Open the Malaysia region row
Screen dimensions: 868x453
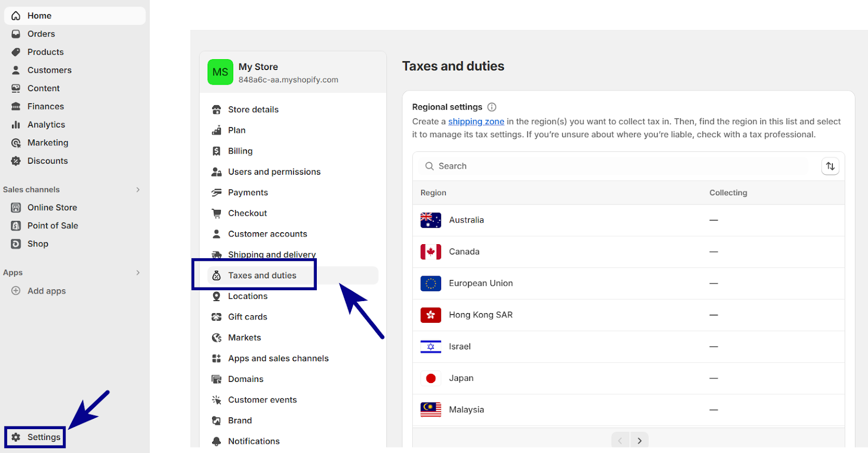pyautogui.click(x=629, y=410)
